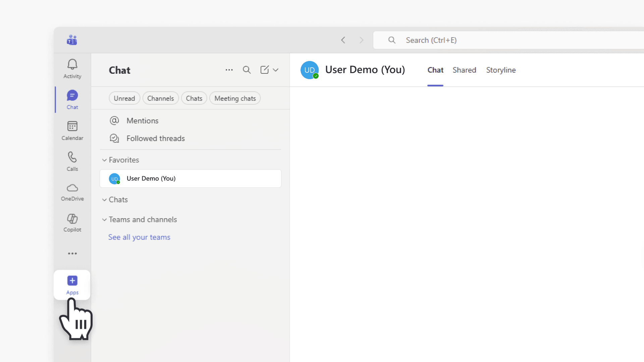Open the Calendar
The image size is (644, 362).
coord(72,130)
